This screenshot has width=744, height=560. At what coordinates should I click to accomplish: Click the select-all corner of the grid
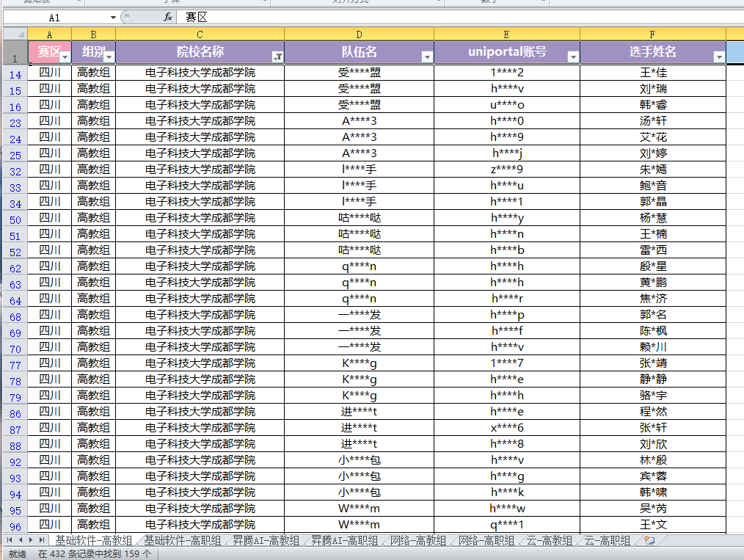(14, 34)
